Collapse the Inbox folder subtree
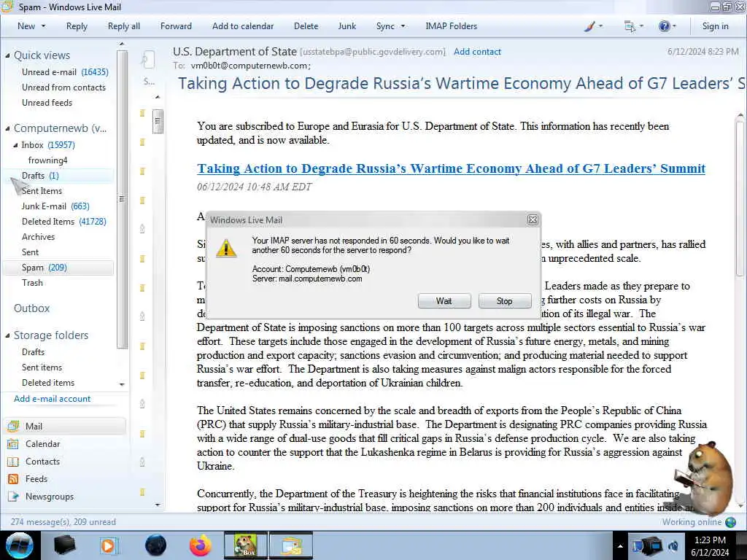Image resolution: width=747 pixels, height=560 pixels. click(x=15, y=145)
